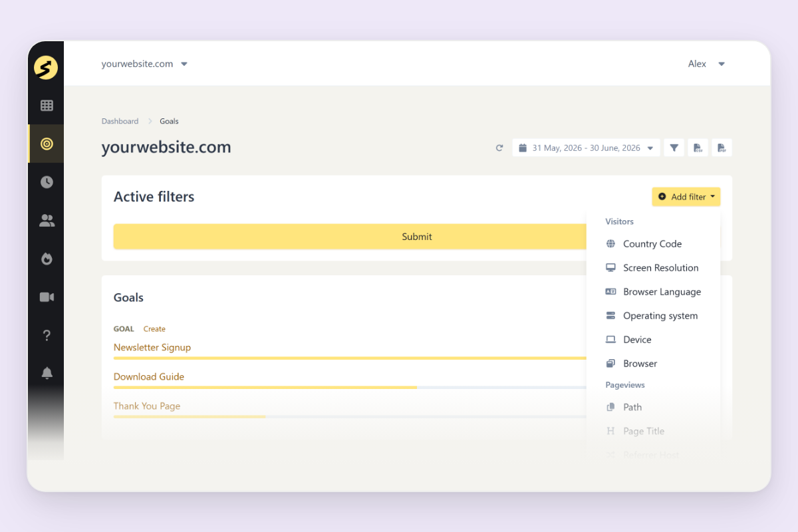Click the Goals breadcrumb text
Screen dimensions: 798x532
click(x=169, y=121)
